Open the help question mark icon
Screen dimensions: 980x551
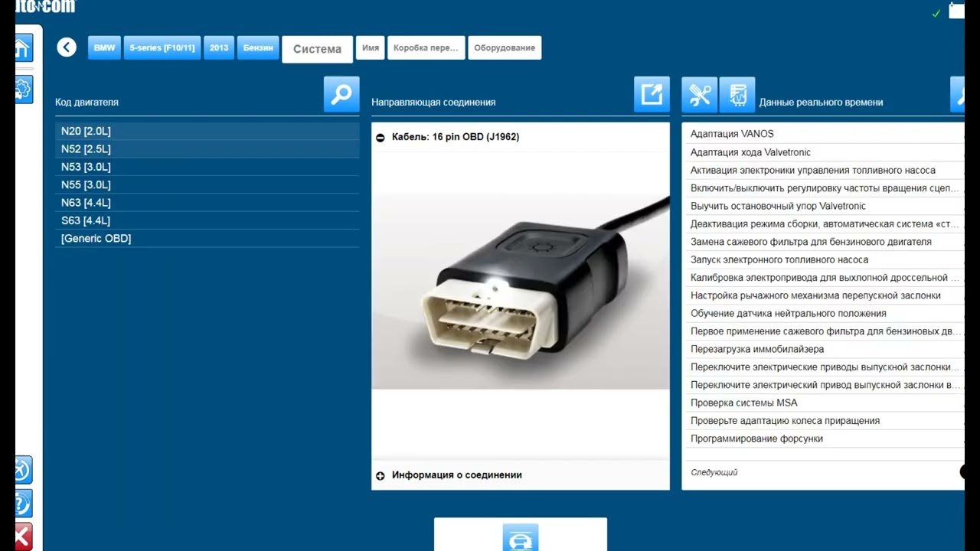coord(23,504)
